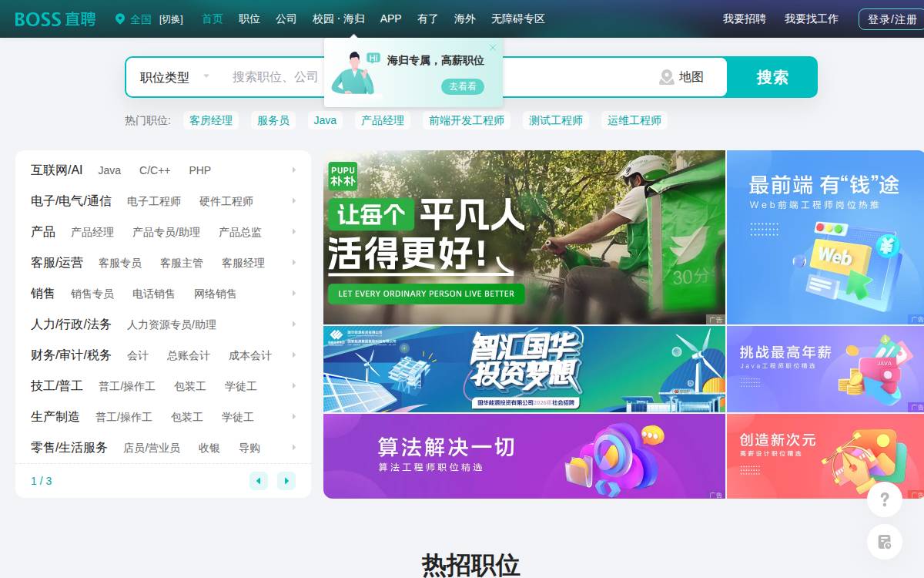Click PHP under 互联网/AI

(200, 170)
